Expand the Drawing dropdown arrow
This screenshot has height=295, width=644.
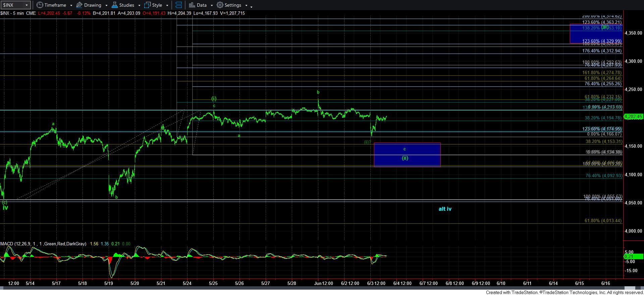point(106,5)
